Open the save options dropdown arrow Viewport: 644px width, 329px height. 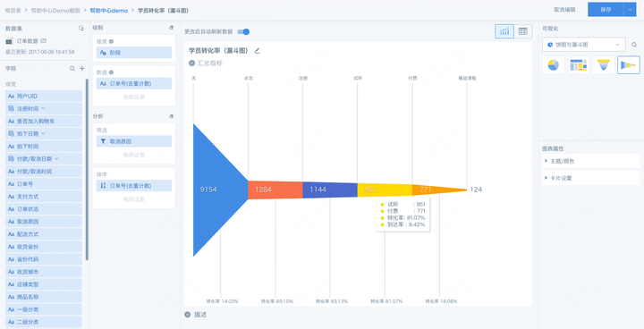point(630,10)
